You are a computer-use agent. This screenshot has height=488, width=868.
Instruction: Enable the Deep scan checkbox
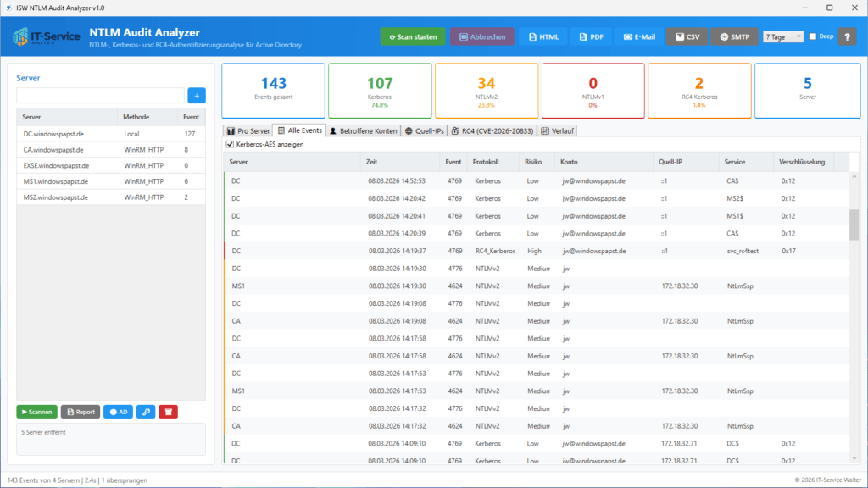click(813, 37)
